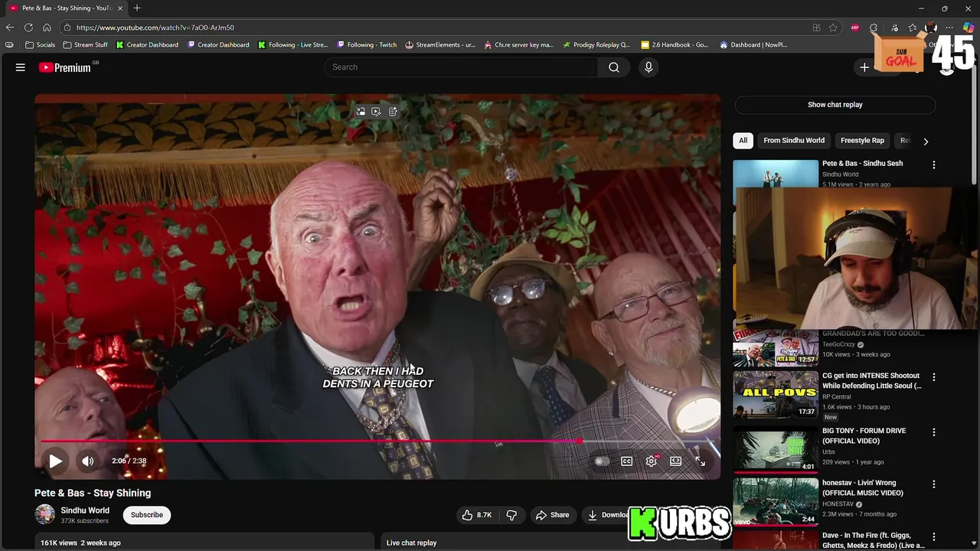This screenshot has height=551, width=980.
Task: Open player settings gear icon
Action: [652, 461]
